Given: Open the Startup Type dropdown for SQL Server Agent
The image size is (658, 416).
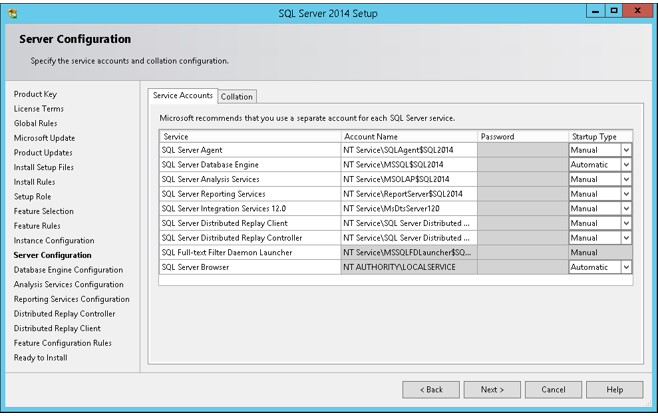Looking at the screenshot, I should (x=626, y=150).
